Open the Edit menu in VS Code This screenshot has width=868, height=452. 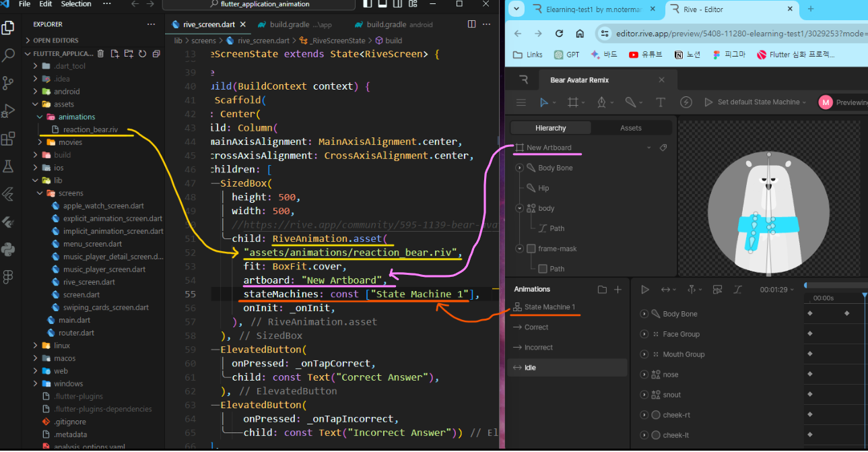click(46, 4)
